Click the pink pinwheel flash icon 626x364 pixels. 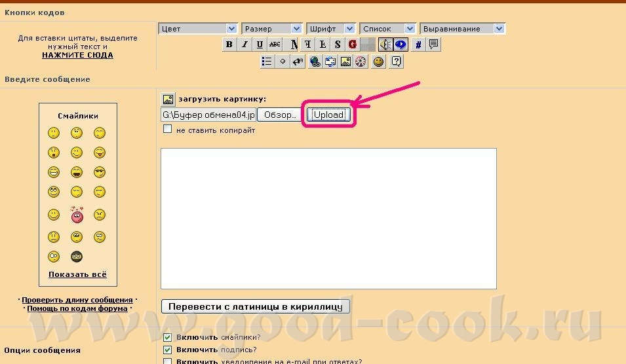pyautogui.click(x=361, y=62)
